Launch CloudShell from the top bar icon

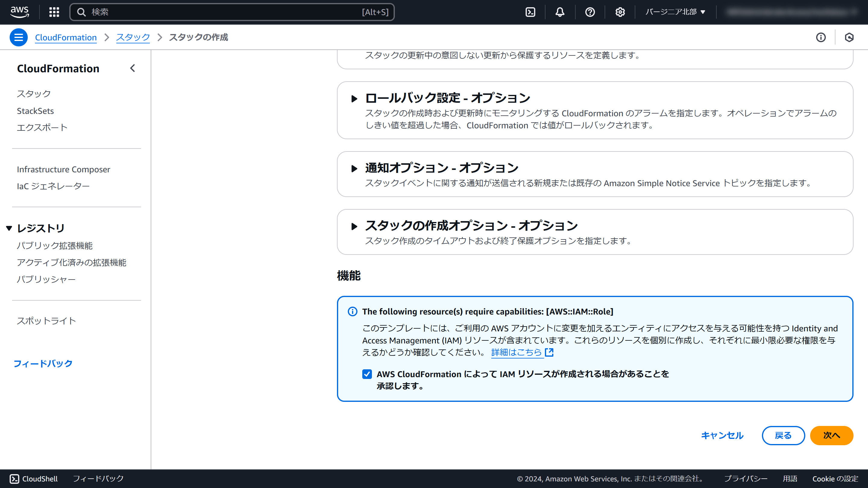530,12
